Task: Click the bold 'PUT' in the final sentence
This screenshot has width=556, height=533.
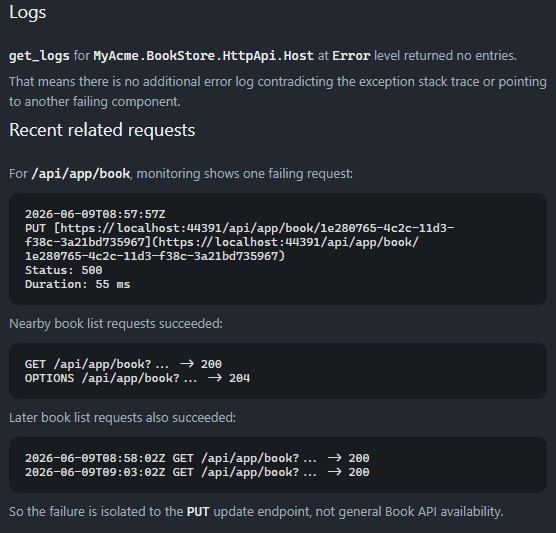Action: [198, 512]
